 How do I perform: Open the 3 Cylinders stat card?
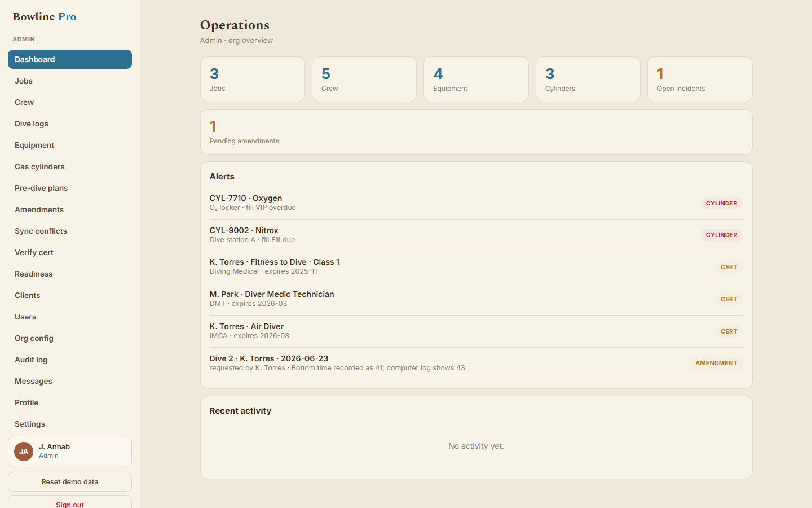(588, 80)
